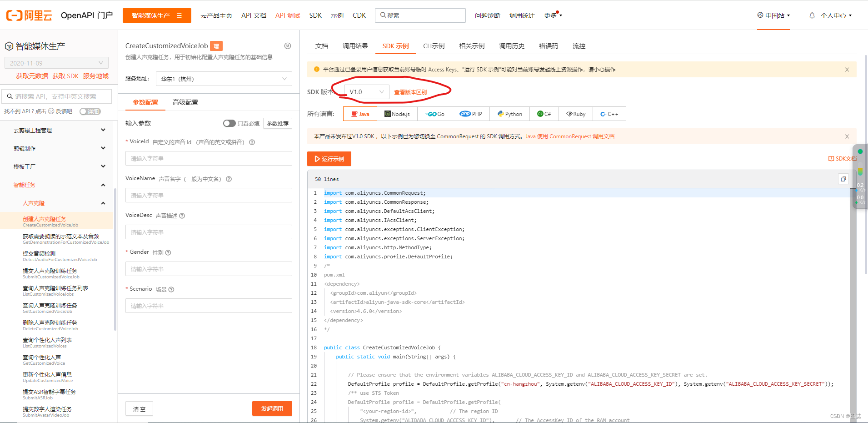Viewport: 868px width, 423px height.
Task: Select the Java language option
Action: click(x=360, y=114)
